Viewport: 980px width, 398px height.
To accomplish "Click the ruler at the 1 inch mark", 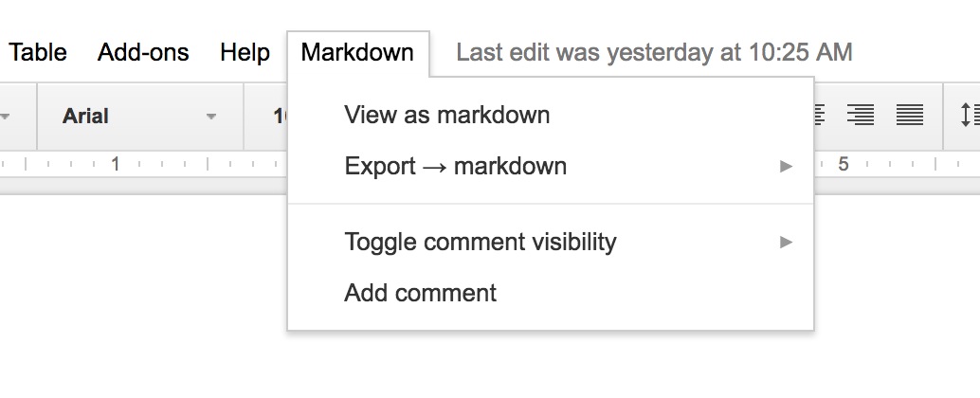I will 116,164.
